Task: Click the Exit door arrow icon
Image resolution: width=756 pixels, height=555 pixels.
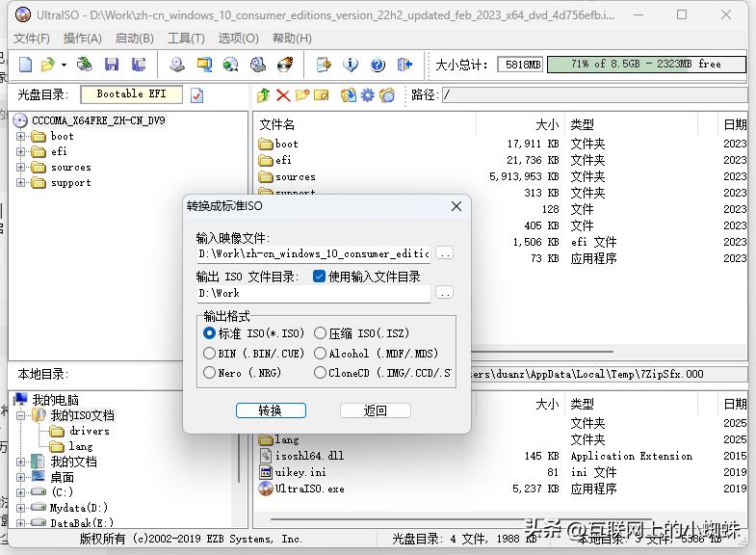Action: tap(404, 65)
